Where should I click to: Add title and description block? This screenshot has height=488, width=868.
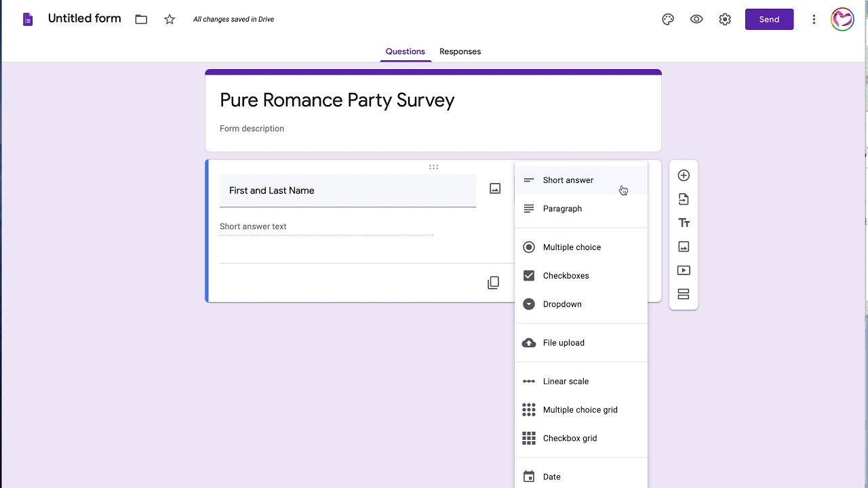coord(684,223)
